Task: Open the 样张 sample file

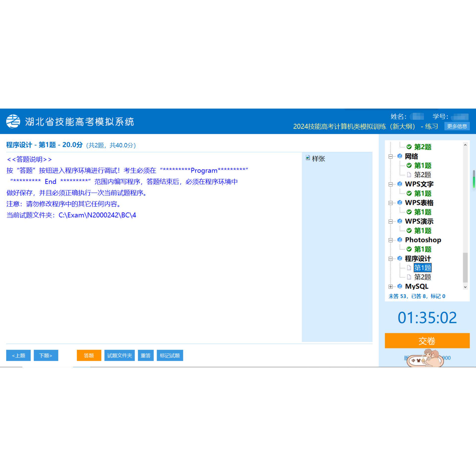Action: pos(318,159)
